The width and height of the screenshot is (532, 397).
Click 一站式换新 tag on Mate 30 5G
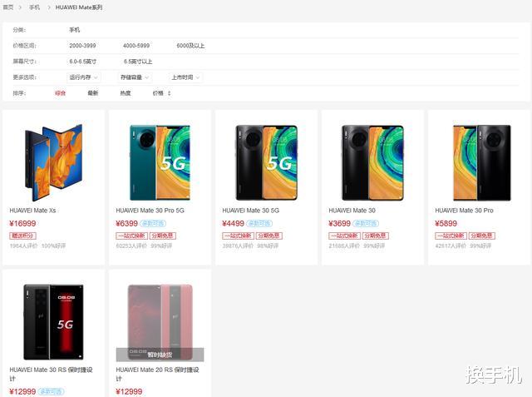tap(239, 236)
